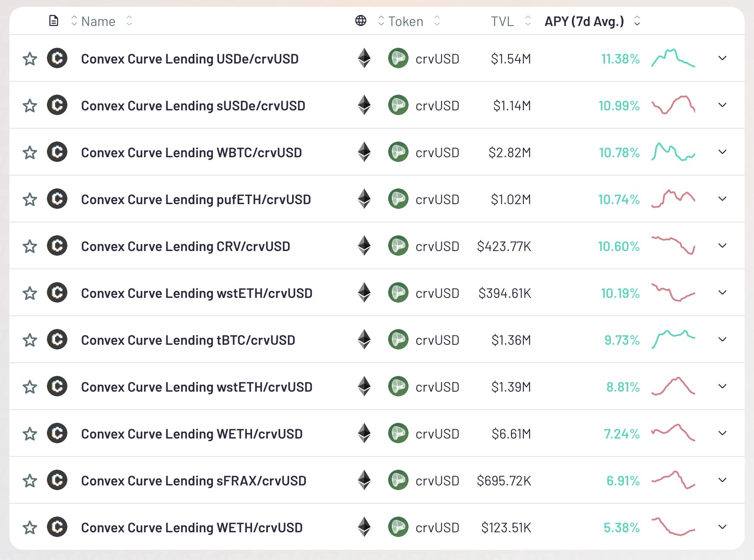Sort by Token column header
The height and width of the screenshot is (560, 754).
pos(406,21)
